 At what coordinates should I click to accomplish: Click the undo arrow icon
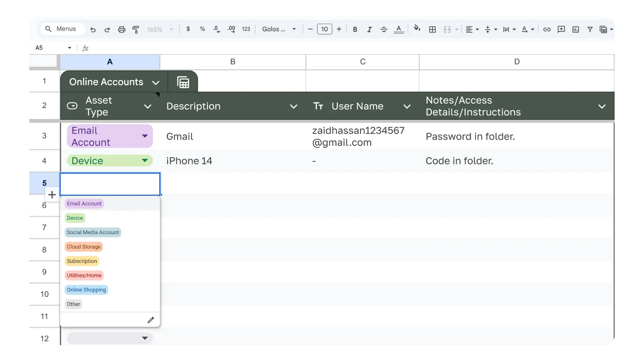click(x=93, y=29)
